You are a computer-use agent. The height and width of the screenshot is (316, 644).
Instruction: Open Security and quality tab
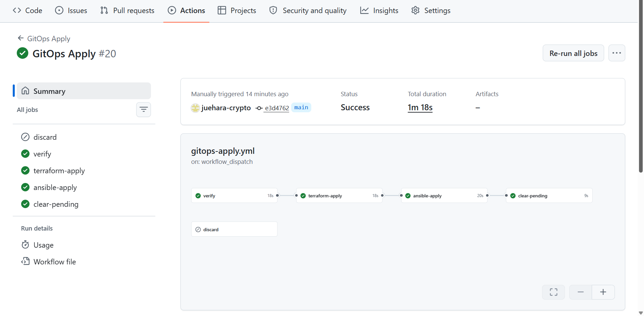coord(308,10)
